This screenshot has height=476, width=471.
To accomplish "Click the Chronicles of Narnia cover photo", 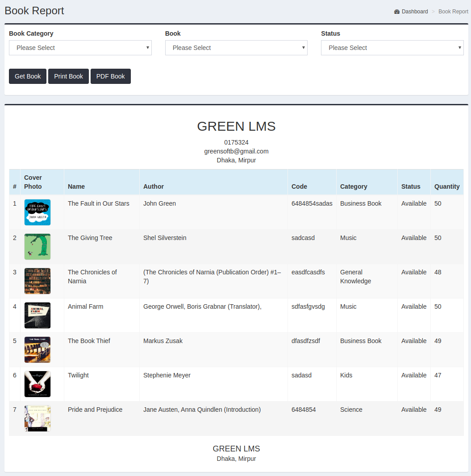I will coord(37,281).
